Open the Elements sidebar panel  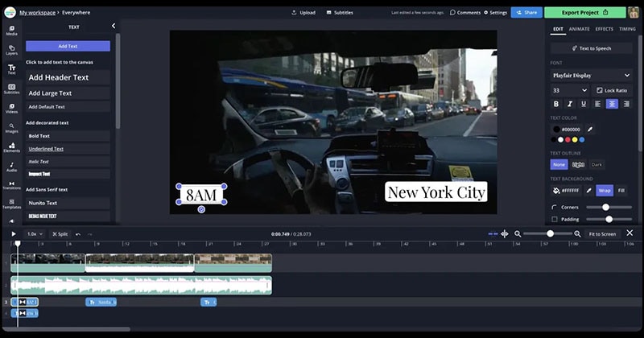point(11,147)
